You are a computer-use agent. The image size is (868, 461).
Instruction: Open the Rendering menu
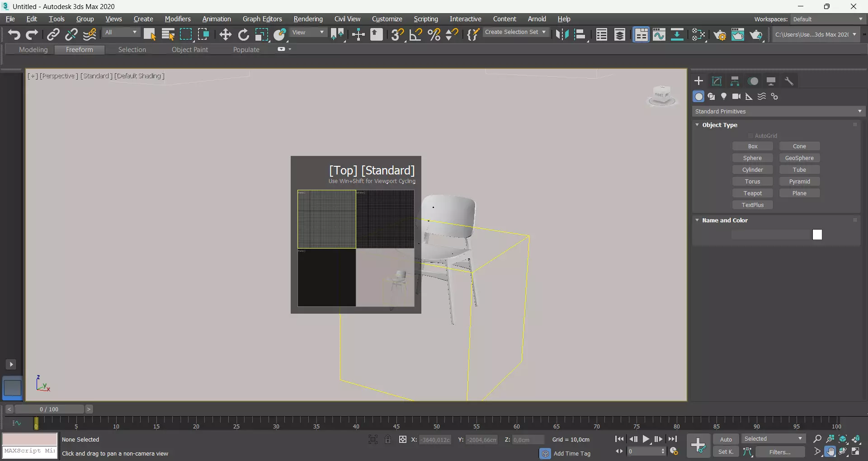pos(308,19)
